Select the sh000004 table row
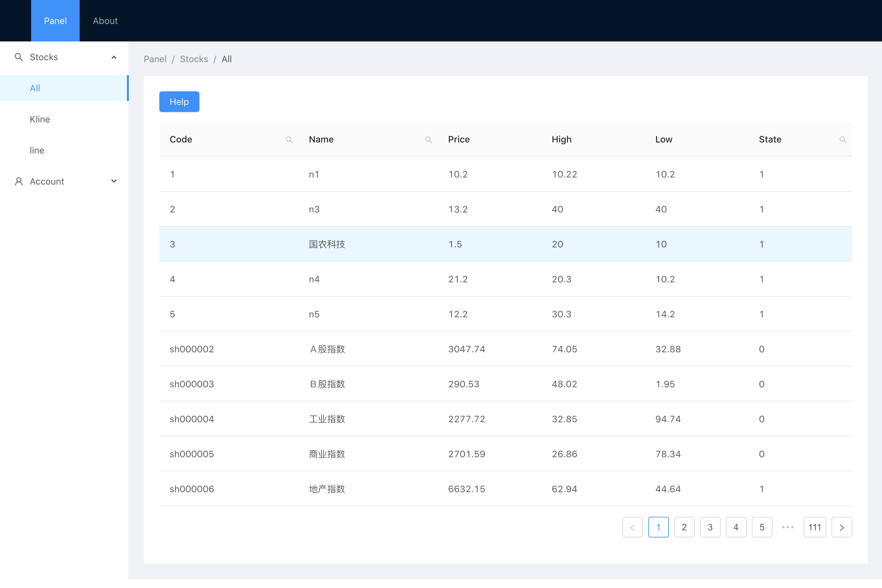The height and width of the screenshot is (588, 882). tap(505, 419)
